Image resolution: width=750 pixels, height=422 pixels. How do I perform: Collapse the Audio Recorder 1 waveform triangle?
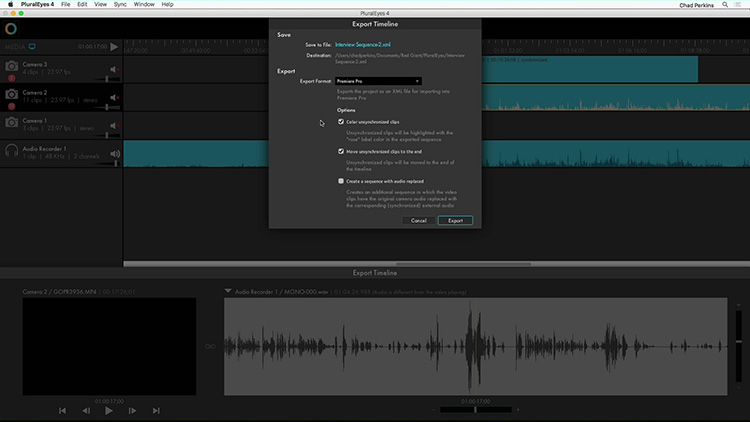pos(228,291)
